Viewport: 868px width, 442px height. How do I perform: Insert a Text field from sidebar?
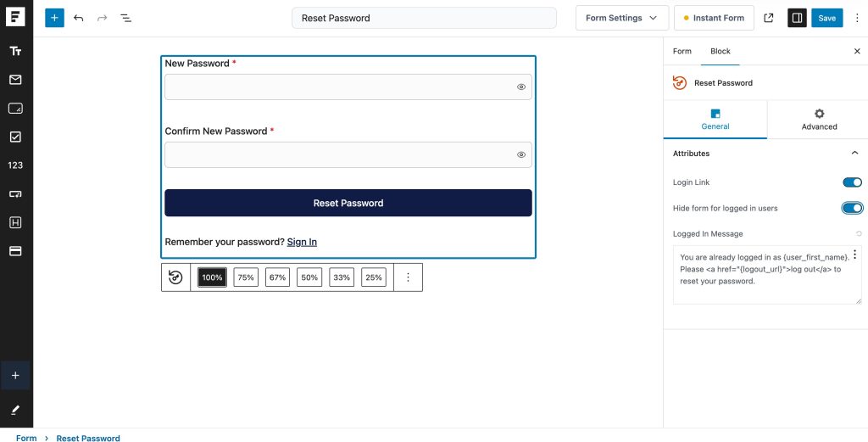pos(15,51)
